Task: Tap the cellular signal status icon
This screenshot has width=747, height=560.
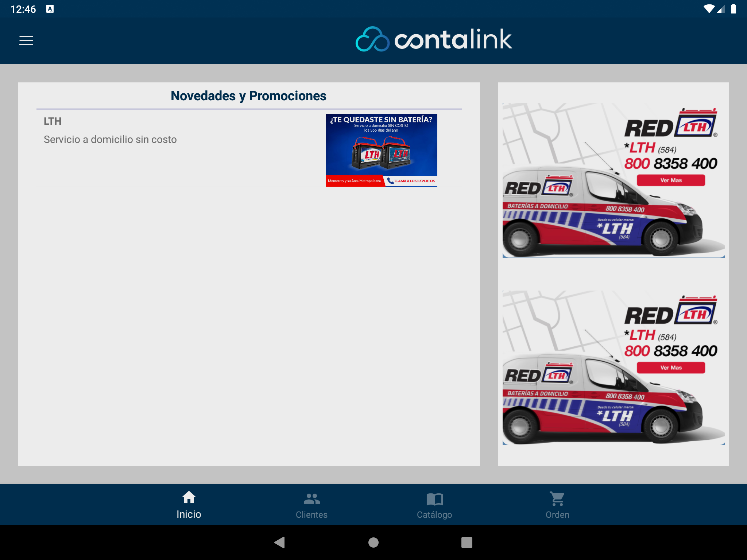Action: 721,9
